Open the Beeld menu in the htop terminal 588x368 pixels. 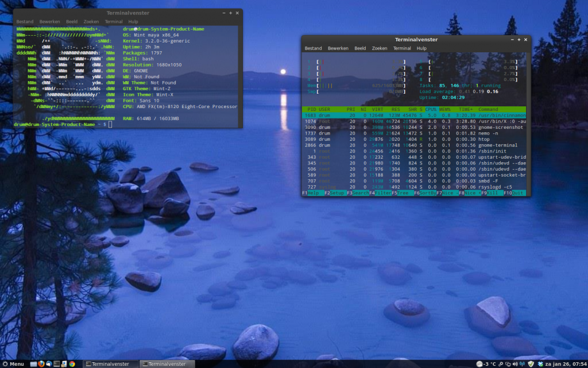360,48
